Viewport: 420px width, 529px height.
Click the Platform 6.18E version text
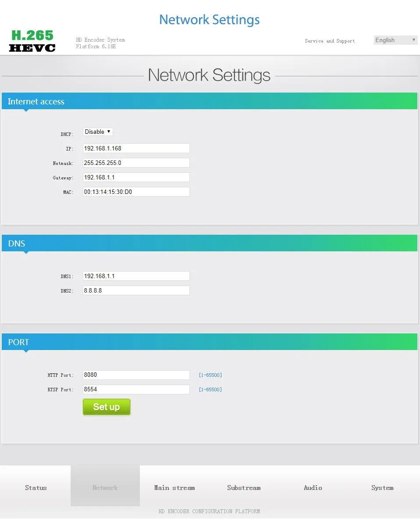coord(96,46)
